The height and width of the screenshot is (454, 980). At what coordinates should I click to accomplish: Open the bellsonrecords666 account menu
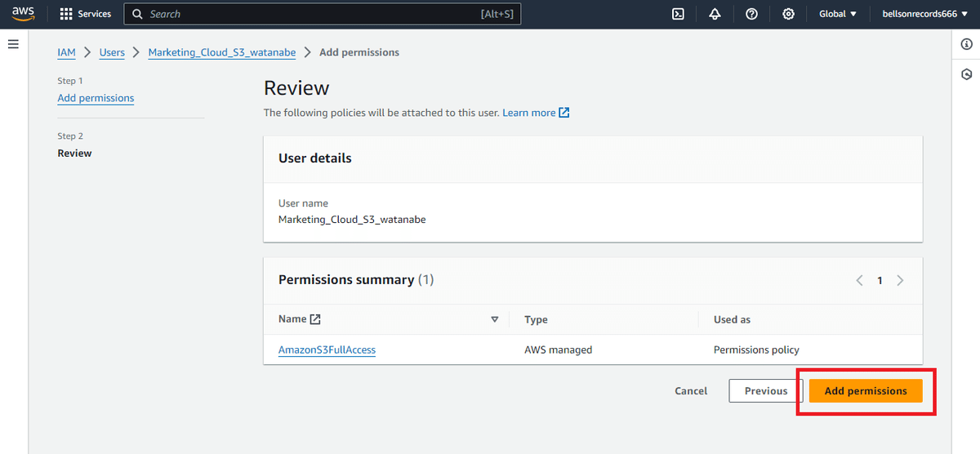tap(924, 14)
